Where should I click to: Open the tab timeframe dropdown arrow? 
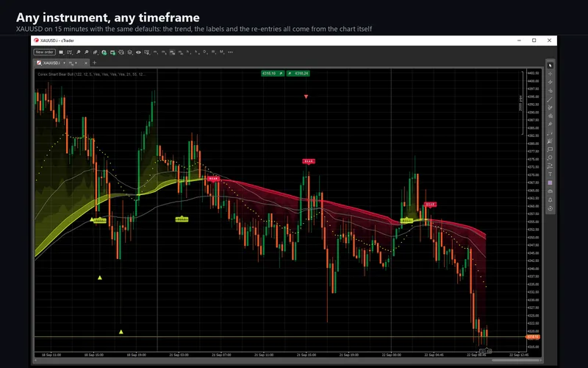[76, 63]
